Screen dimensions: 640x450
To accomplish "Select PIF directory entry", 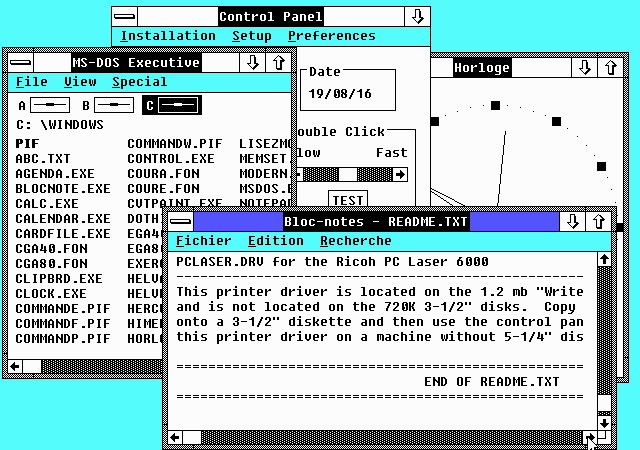I will [x=27, y=144].
